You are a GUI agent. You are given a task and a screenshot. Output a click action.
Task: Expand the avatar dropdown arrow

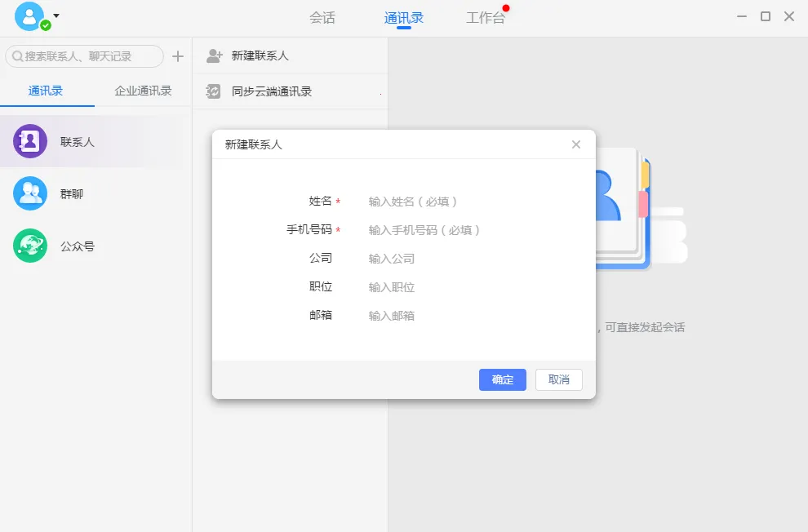(55, 14)
